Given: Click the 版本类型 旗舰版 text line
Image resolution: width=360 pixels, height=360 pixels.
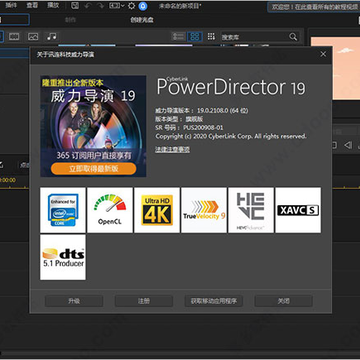Looking at the screenshot, I should pos(179,119).
